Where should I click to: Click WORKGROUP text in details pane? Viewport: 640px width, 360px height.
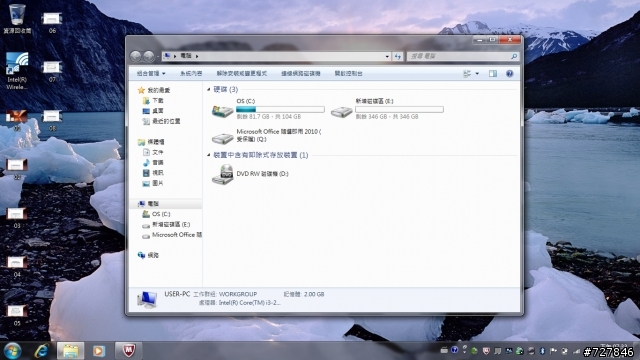coord(238,294)
